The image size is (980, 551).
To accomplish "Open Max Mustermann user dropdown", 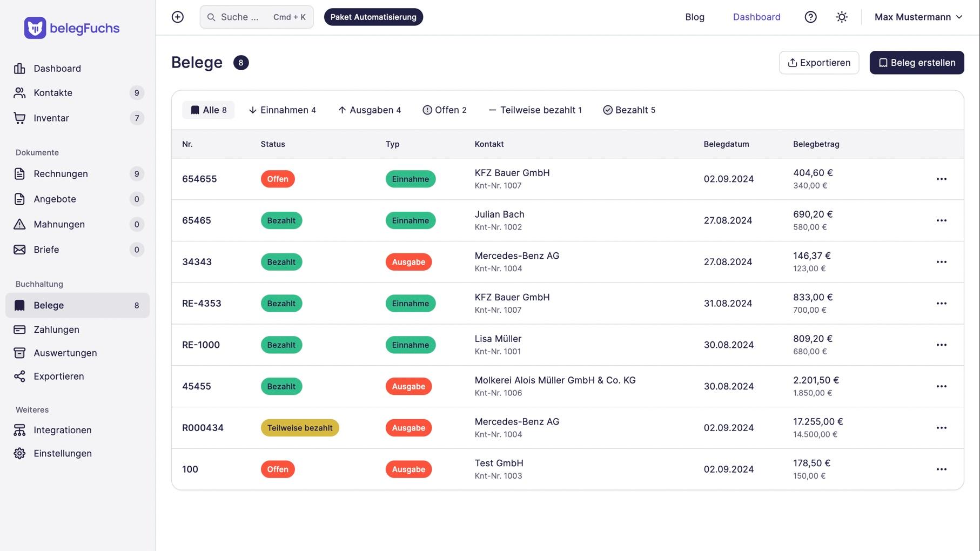I will coord(918,17).
